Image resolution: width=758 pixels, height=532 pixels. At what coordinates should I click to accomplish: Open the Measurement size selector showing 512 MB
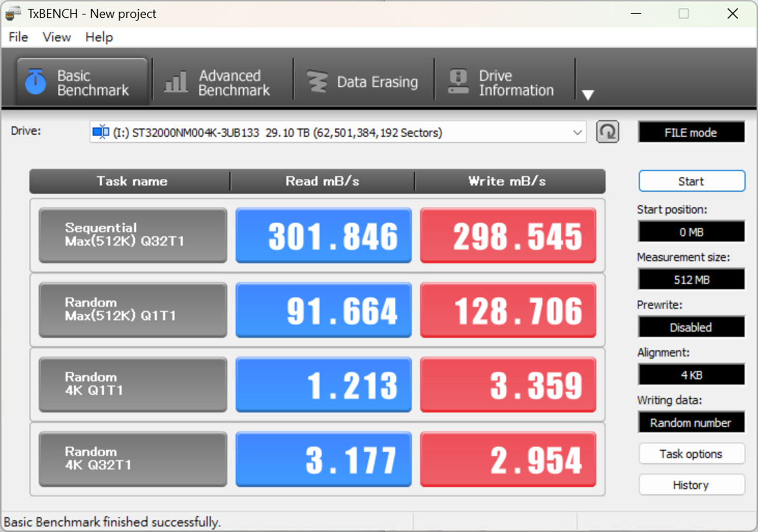[691, 279]
